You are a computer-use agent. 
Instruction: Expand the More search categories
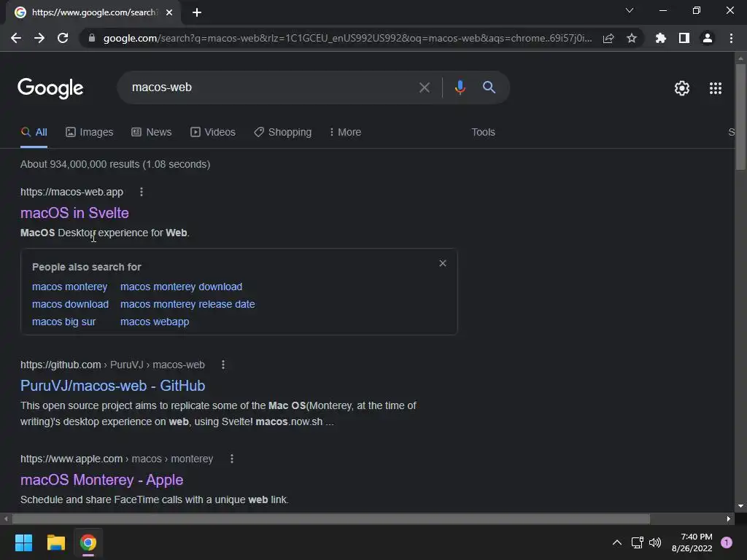[x=345, y=133]
